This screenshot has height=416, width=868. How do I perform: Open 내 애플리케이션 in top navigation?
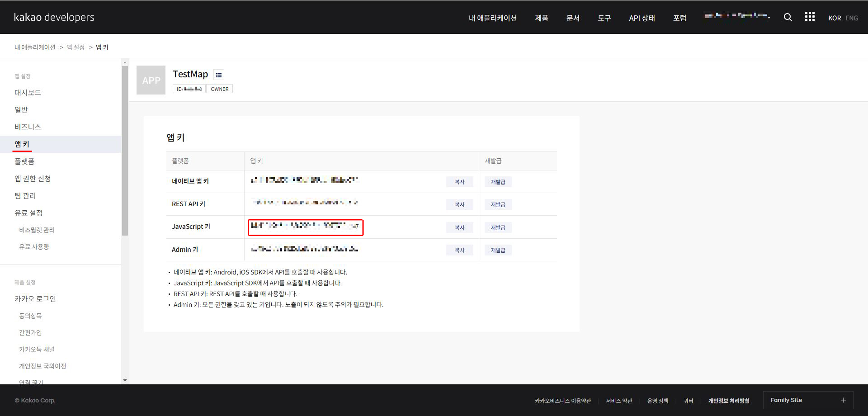(493, 18)
